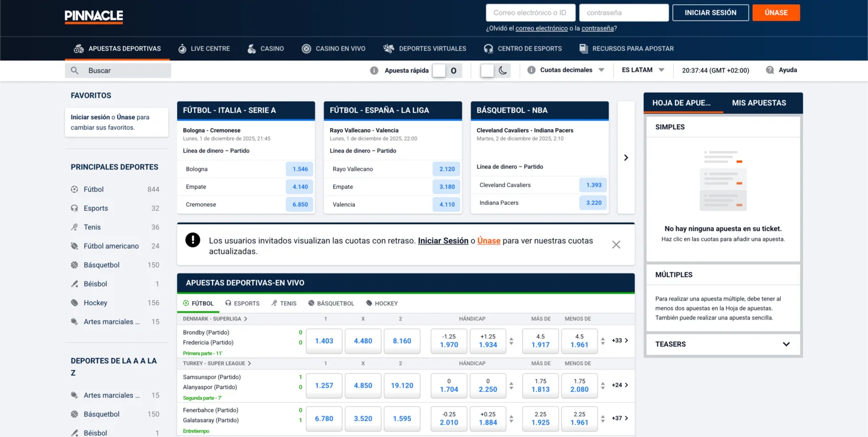Click Únase link in delayed odds notice
868x437 pixels.
489,241
